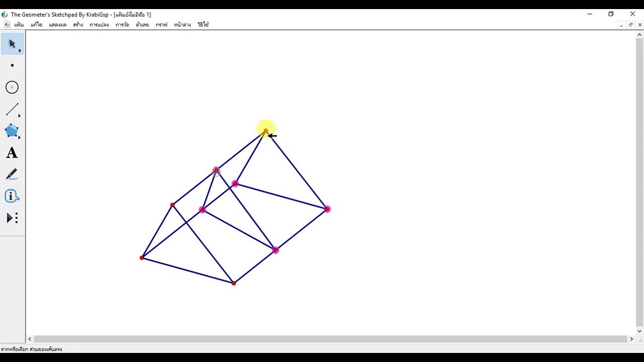The width and height of the screenshot is (644, 362).
Task: Open the วิธีใช้ (Help) menu
Action: 203,25
